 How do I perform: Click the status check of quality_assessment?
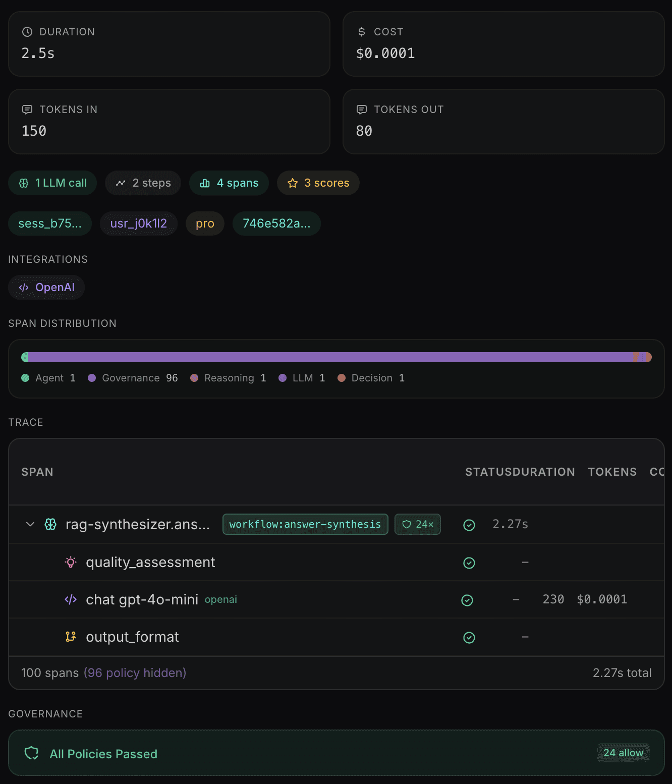(469, 563)
